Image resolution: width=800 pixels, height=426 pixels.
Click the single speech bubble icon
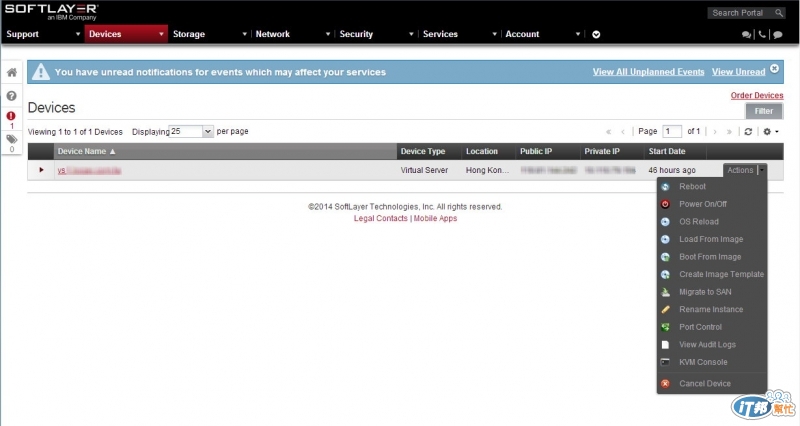click(x=778, y=35)
